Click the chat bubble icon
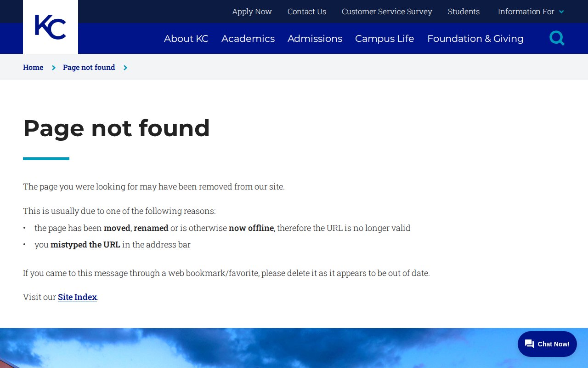 (x=529, y=344)
